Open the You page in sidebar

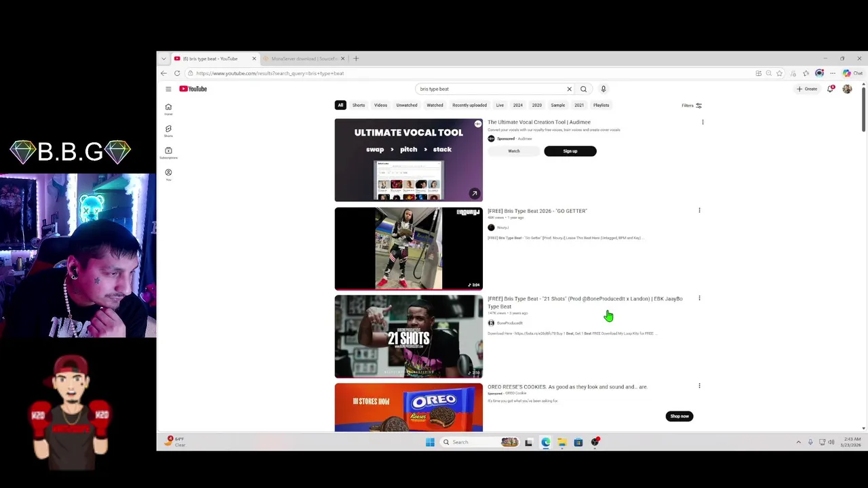168,174
